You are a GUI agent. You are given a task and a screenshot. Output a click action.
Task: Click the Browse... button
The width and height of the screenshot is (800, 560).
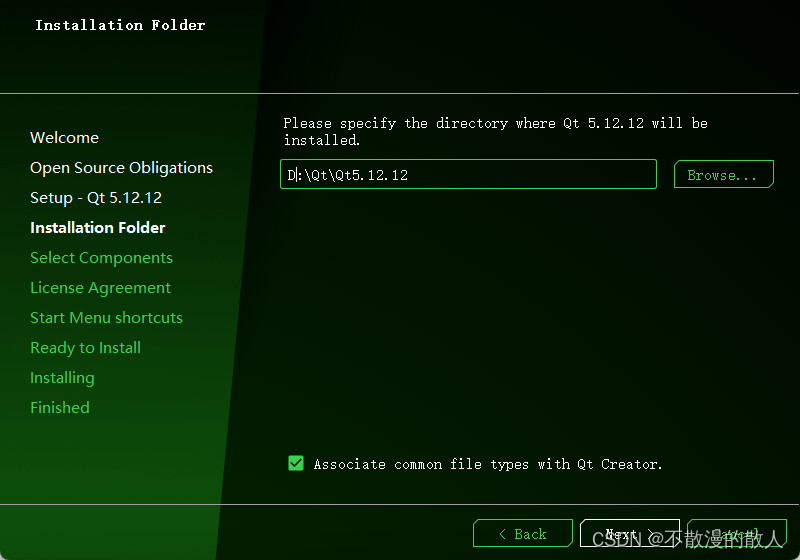pos(723,174)
